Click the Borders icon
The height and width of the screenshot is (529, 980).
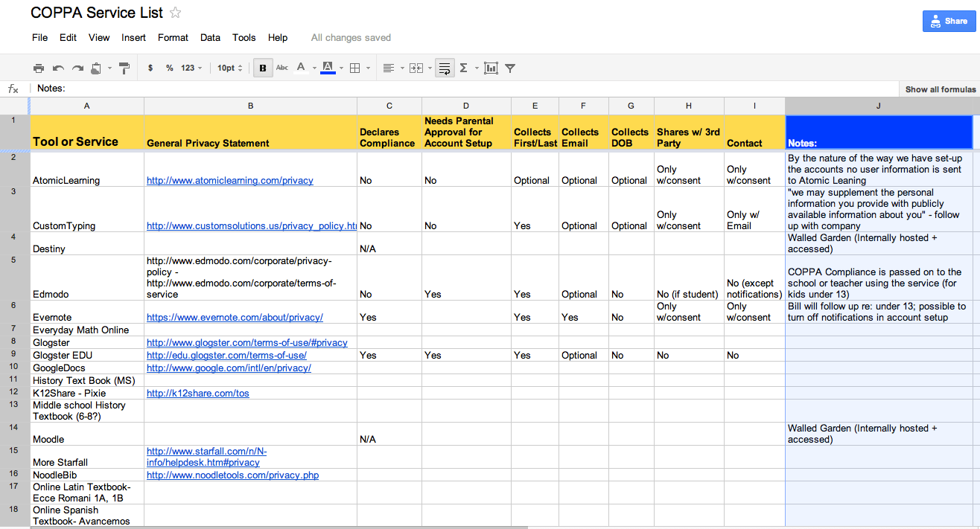click(x=355, y=68)
